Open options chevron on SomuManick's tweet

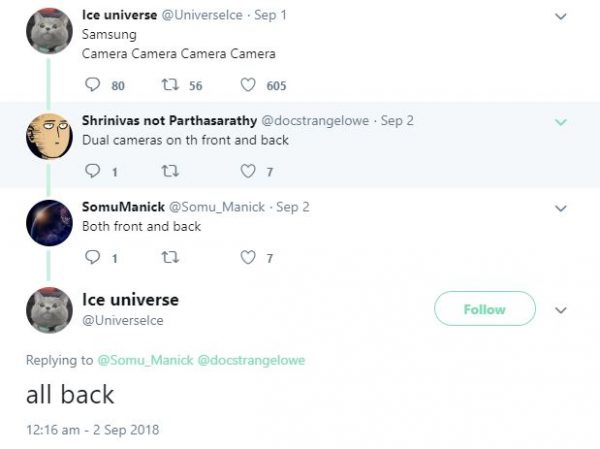click(561, 208)
